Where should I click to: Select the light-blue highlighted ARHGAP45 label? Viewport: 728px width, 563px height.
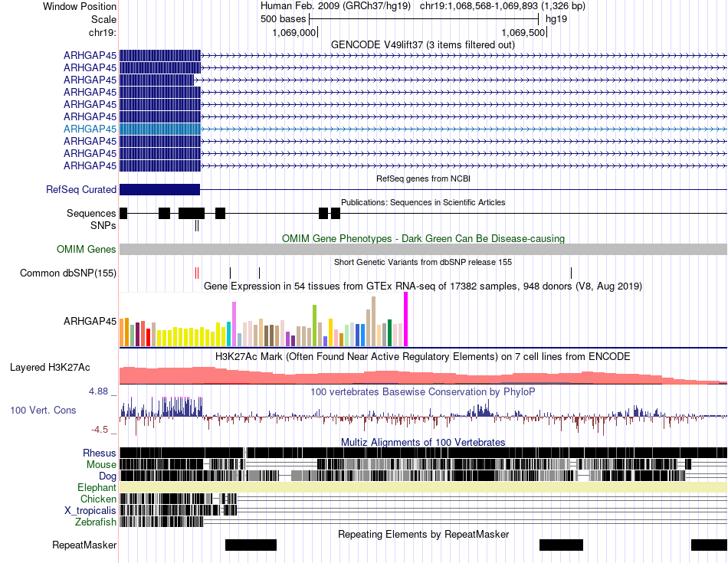pyautogui.click(x=90, y=129)
